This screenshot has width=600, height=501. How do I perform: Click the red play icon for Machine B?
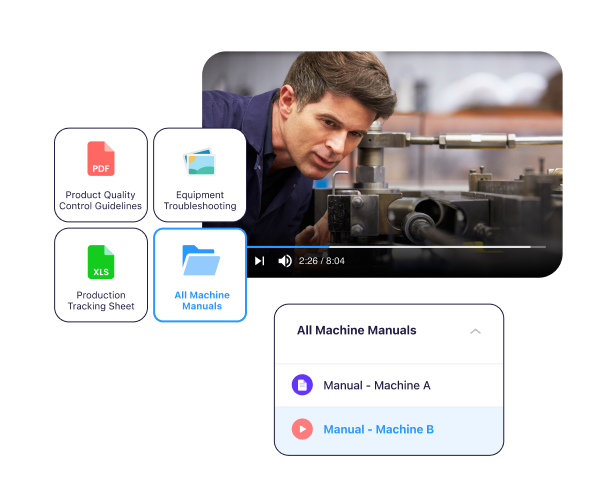tap(302, 429)
